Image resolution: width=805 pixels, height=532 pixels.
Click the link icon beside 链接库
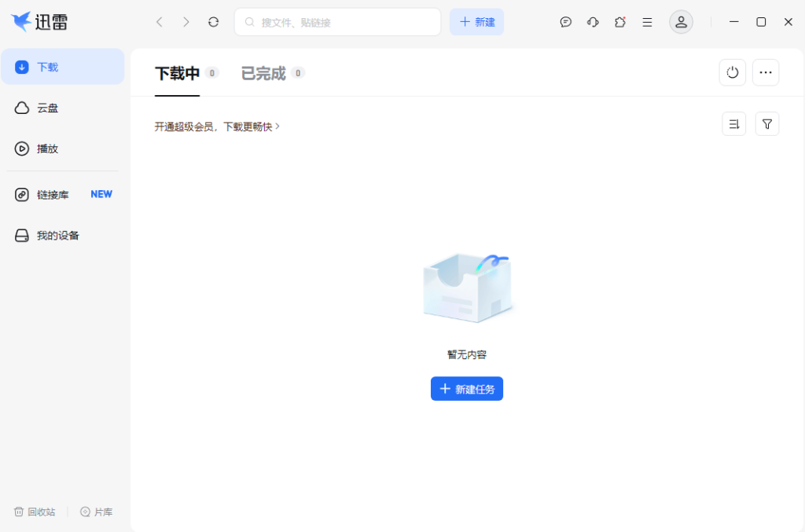point(21,194)
